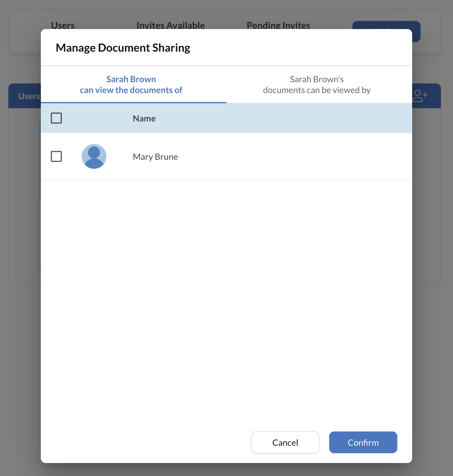Screen dimensions: 453x476
Task: Click the add user icon in the blue Users bar
Action: coord(421,96)
